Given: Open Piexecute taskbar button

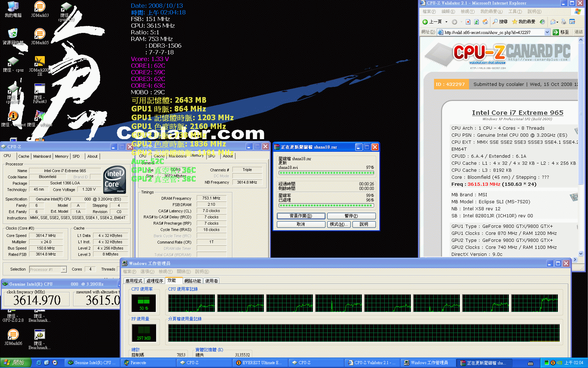Looking at the screenshot, I should [x=148, y=363].
